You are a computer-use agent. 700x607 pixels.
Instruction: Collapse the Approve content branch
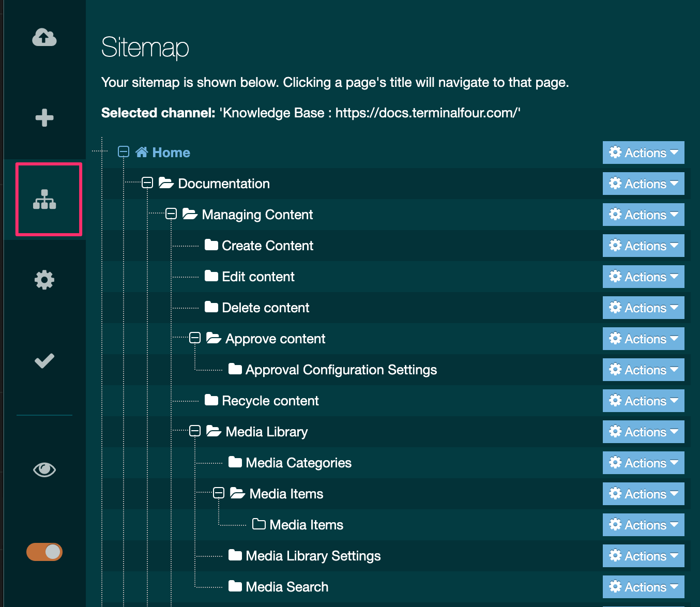coord(195,338)
